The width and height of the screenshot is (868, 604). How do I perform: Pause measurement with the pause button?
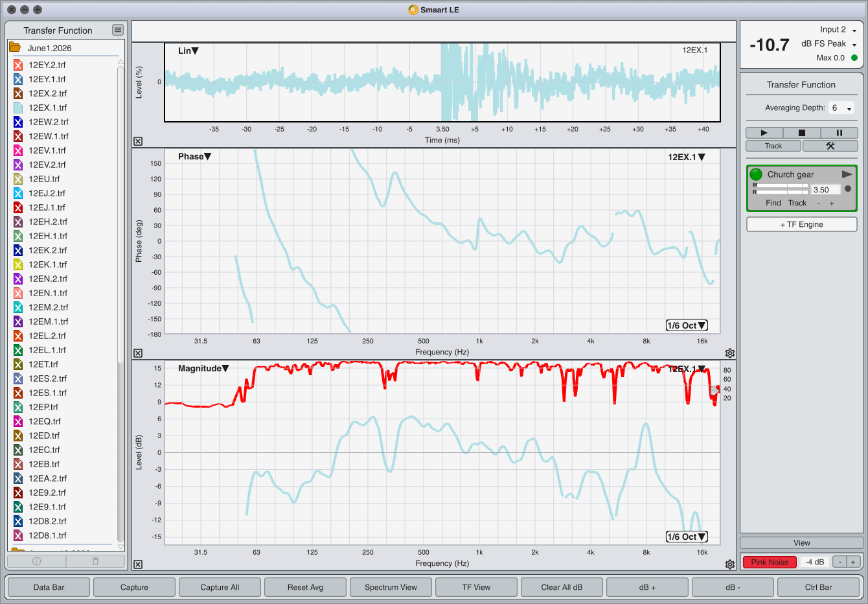839,133
